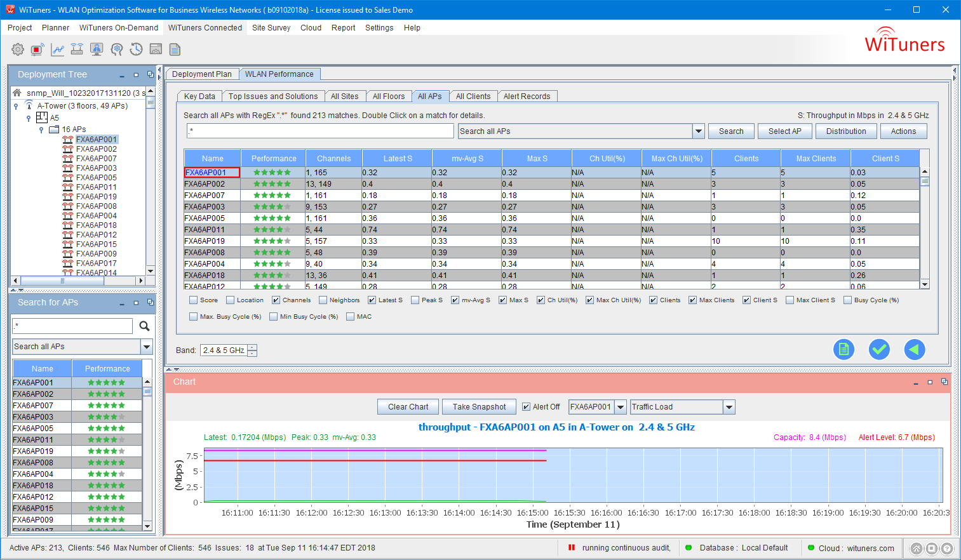Open the Top Issues and Solutions tab
961x560 pixels.
[x=273, y=97]
